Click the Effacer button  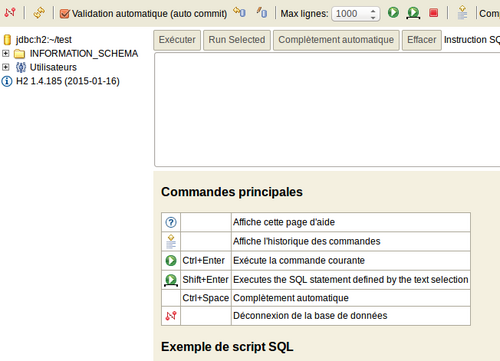422,40
